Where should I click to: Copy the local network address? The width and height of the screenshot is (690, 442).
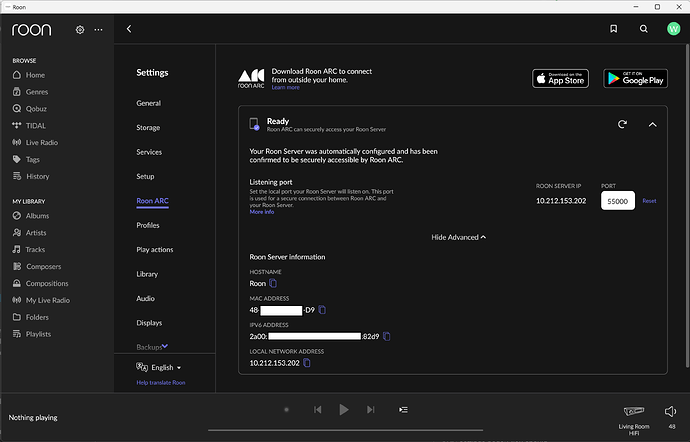307,363
